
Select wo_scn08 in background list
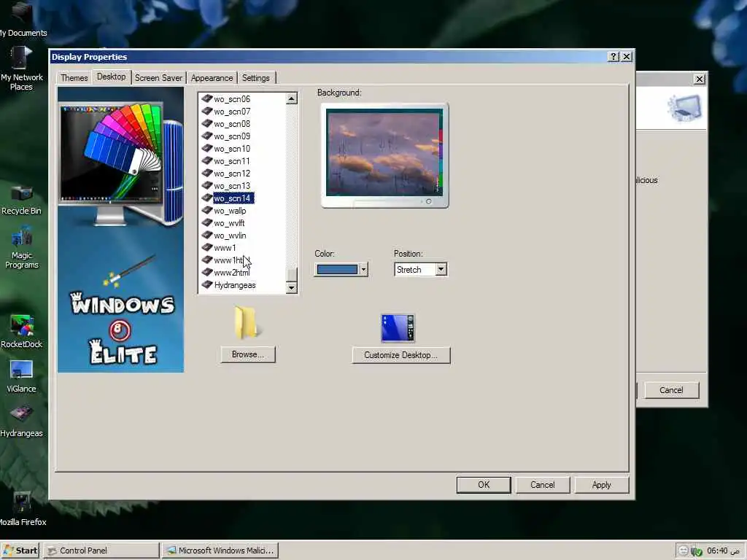pos(231,123)
